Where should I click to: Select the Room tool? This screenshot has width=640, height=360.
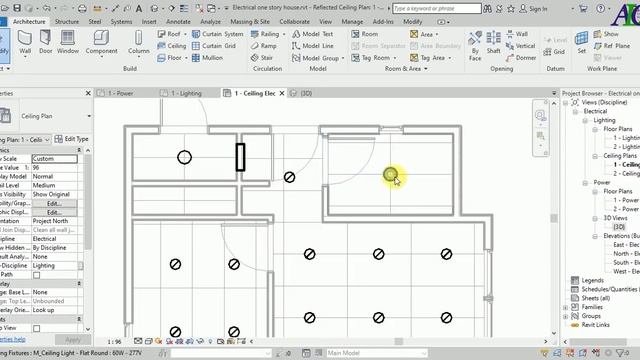[365, 34]
